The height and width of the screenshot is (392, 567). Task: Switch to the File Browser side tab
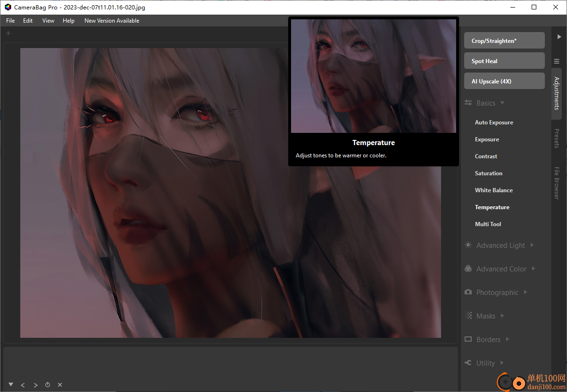[557, 183]
